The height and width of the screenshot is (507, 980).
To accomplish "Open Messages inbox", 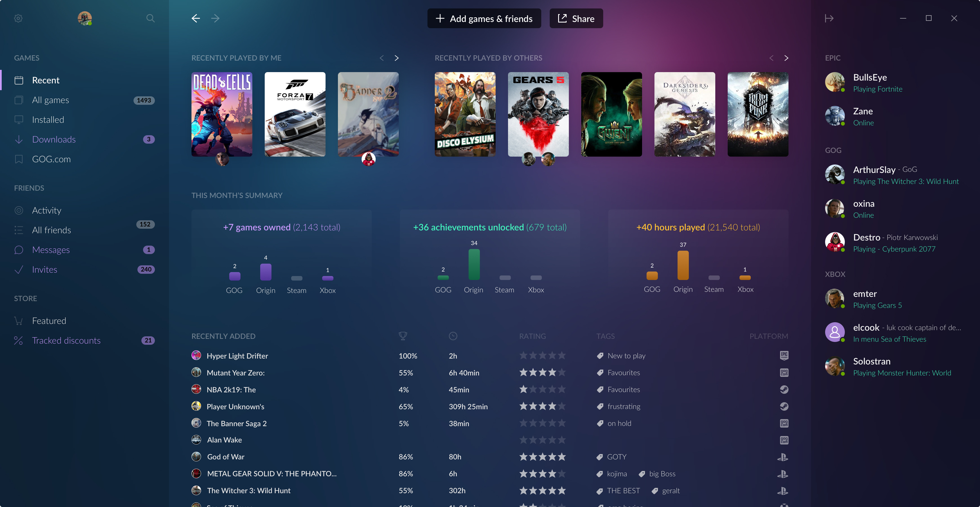I will tap(51, 249).
